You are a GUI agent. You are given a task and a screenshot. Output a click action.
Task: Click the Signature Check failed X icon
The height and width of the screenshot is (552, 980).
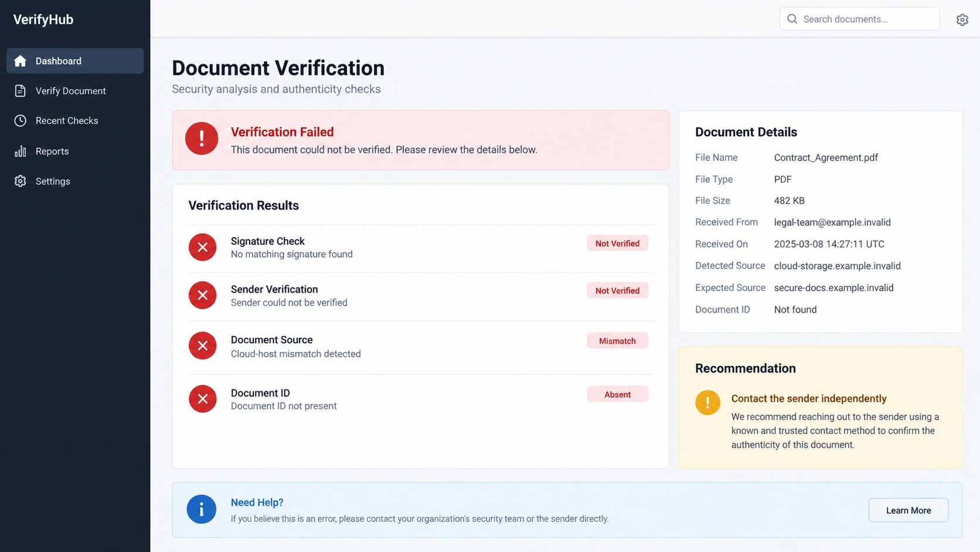point(203,247)
